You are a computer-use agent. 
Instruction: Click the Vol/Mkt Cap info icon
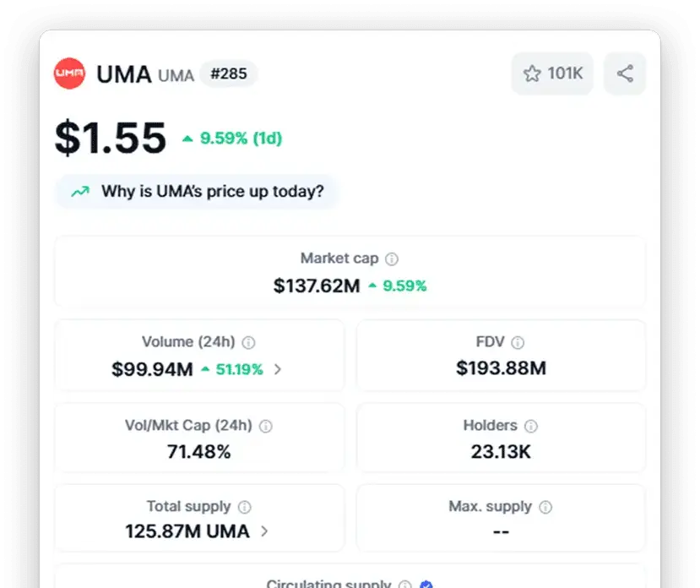266,426
